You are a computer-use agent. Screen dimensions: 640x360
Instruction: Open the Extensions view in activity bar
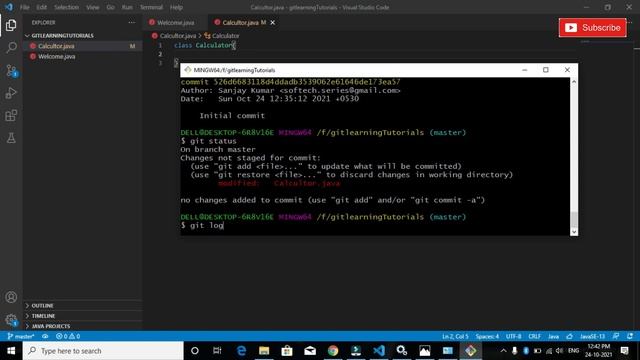pyautogui.click(x=11, y=116)
